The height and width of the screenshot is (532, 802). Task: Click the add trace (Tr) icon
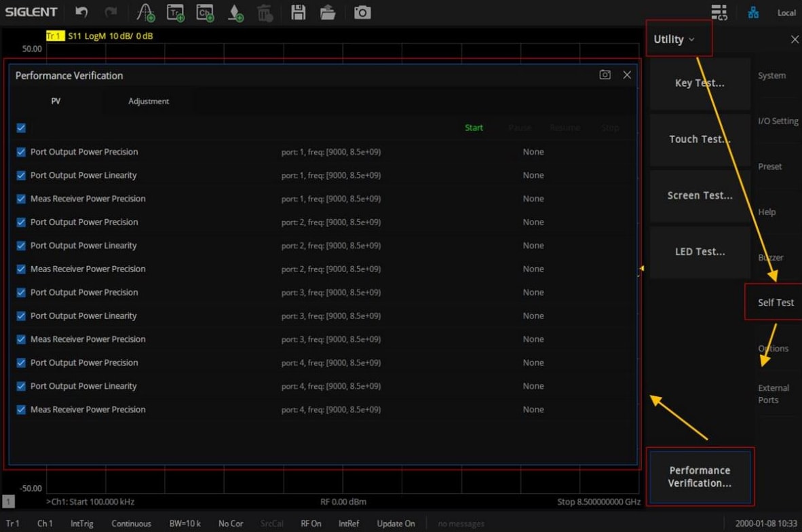pyautogui.click(x=176, y=12)
